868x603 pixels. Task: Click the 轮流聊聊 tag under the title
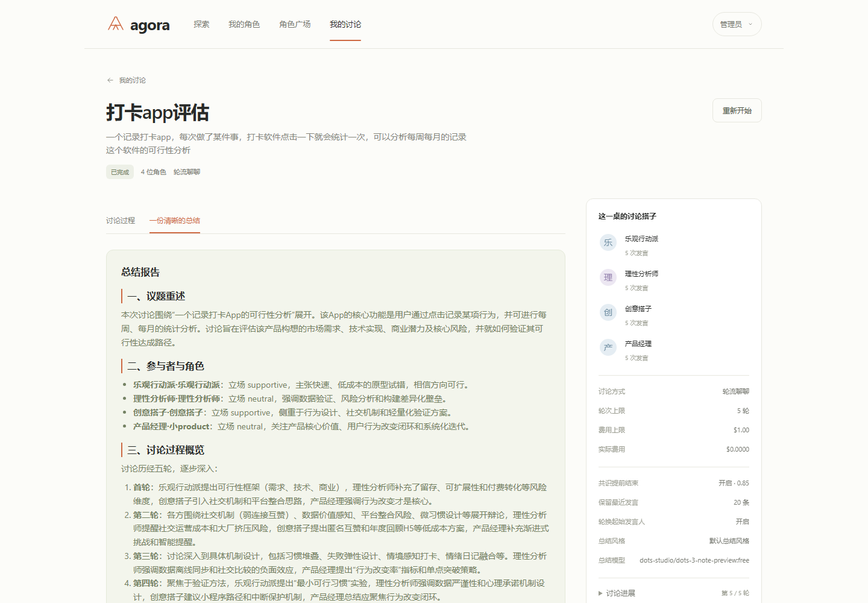tap(187, 172)
